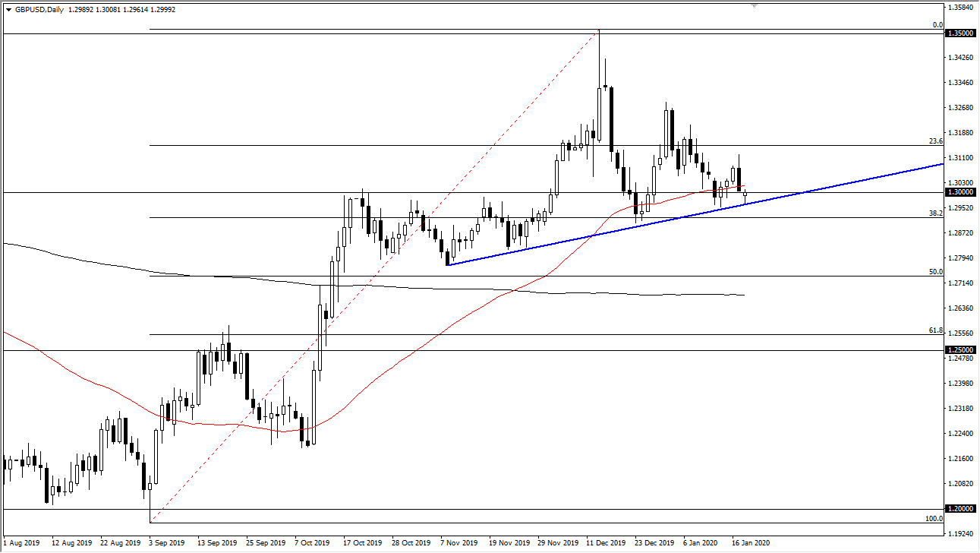Image resolution: width=980 pixels, height=553 pixels.
Task: Click the 1.20820 value on price scale
Action: tap(960, 484)
